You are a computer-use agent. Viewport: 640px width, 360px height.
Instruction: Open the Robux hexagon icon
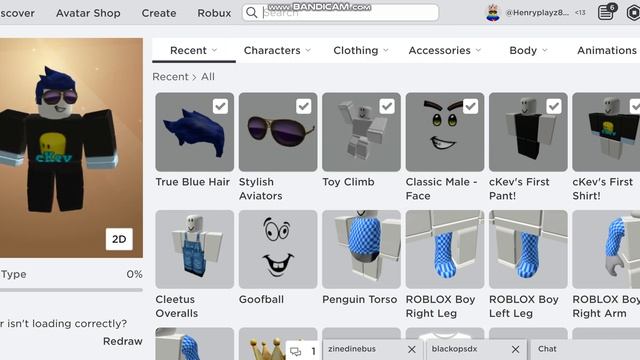click(x=633, y=13)
